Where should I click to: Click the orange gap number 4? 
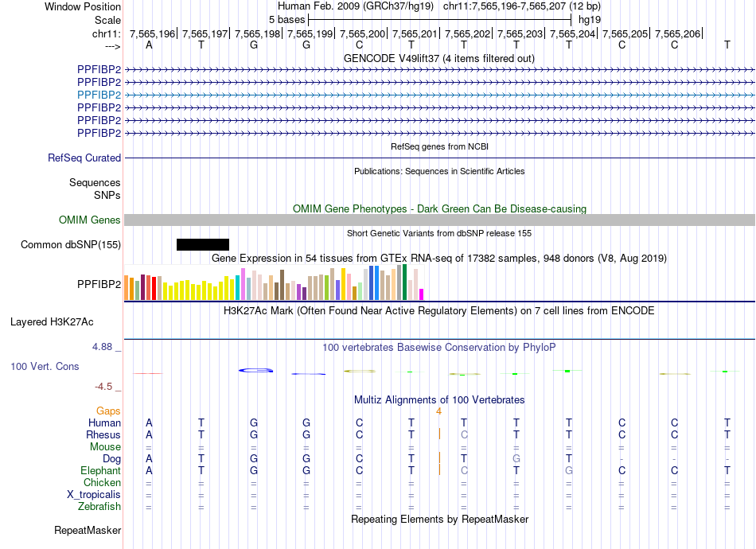tap(438, 411)
